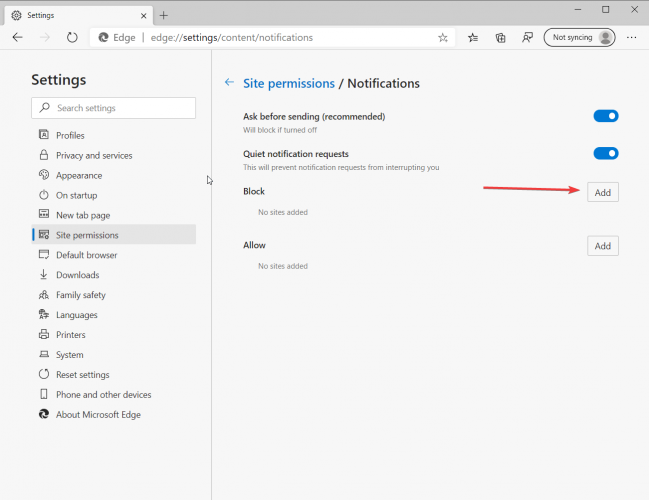Open About Microsoft Edge label
The image size is (649, 500).
point(99,414)
